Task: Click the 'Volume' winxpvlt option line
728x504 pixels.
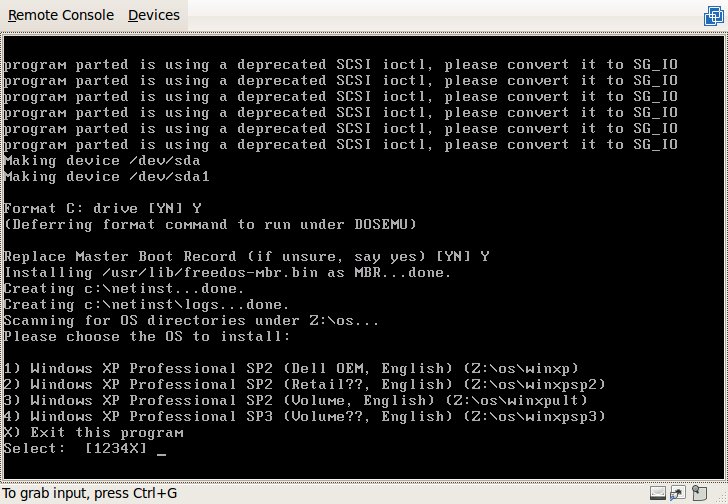Action: click(296, 400)
